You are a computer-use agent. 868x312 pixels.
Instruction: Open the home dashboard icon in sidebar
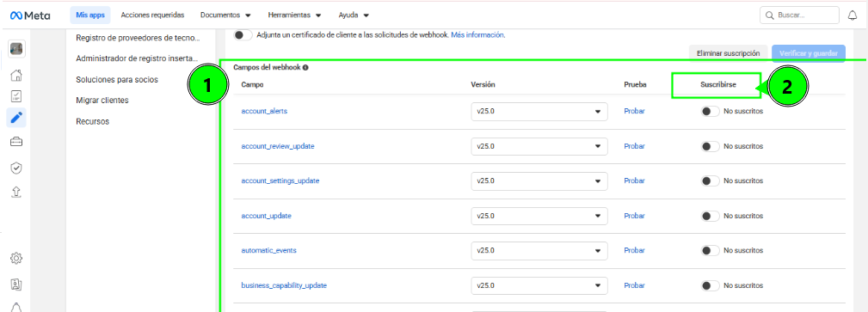pos(16,76)
